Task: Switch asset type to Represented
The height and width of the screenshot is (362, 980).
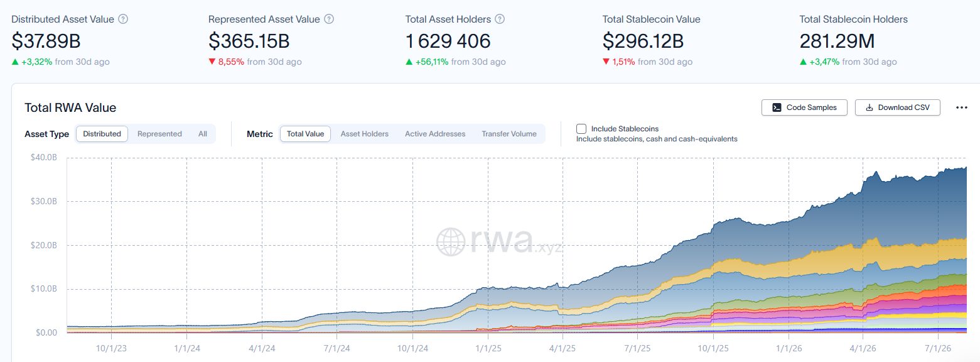Action: [159, 134]
